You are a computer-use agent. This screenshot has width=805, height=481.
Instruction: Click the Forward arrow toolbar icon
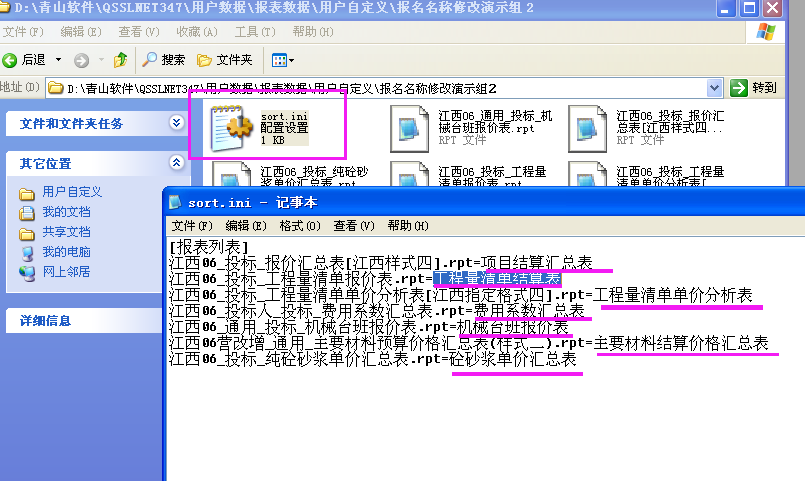[x=81, y=60]
